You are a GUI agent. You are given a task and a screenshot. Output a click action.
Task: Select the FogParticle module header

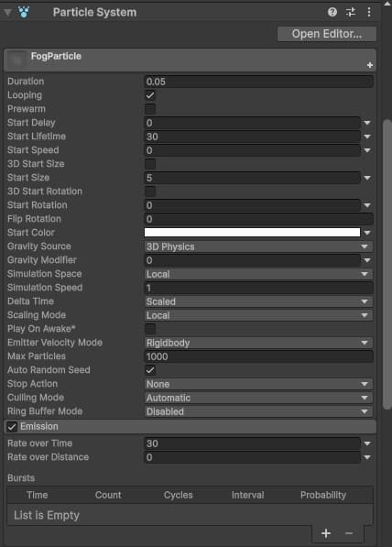coord(191,60)
